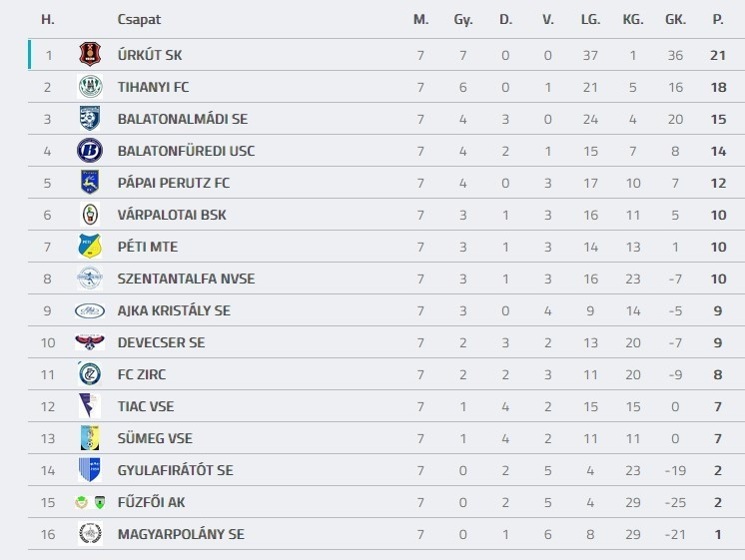Image resolution: width=745 pixels, height=560 pixels.
Task: Click the Csapat column header
Action: pyautogui.click(x=139, y=19)
